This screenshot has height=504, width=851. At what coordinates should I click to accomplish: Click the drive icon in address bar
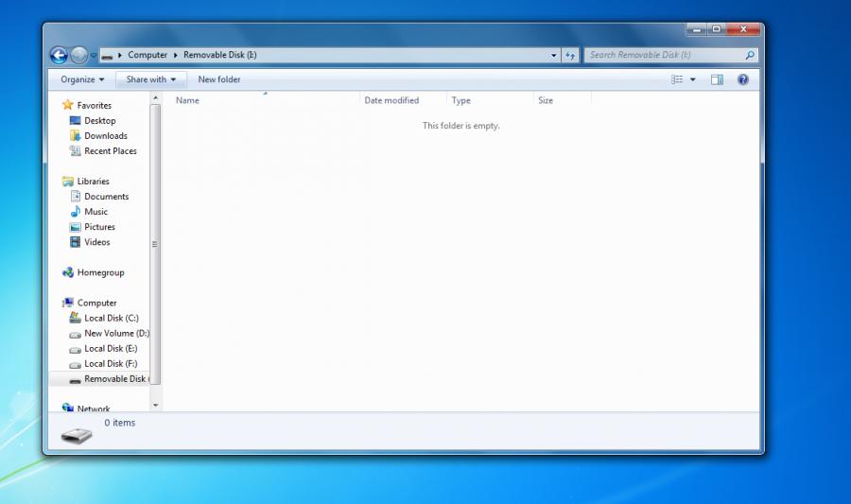108,56
